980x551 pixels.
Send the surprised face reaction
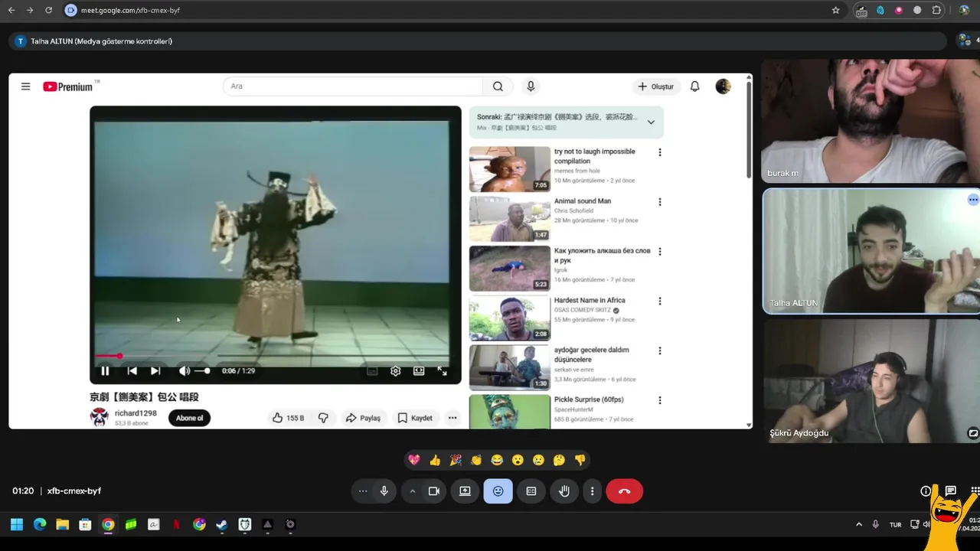point(518,460)
